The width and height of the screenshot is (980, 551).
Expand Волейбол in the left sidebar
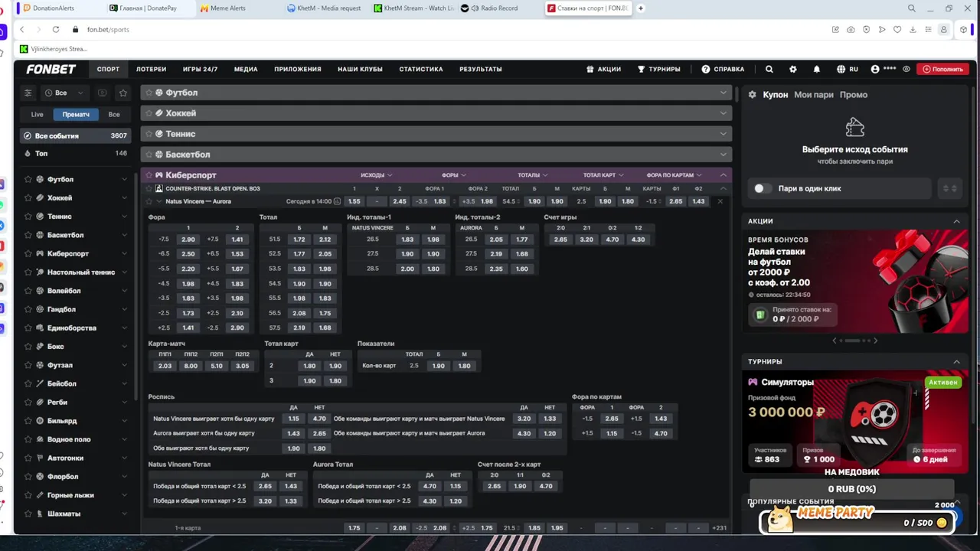coord(124,291)
